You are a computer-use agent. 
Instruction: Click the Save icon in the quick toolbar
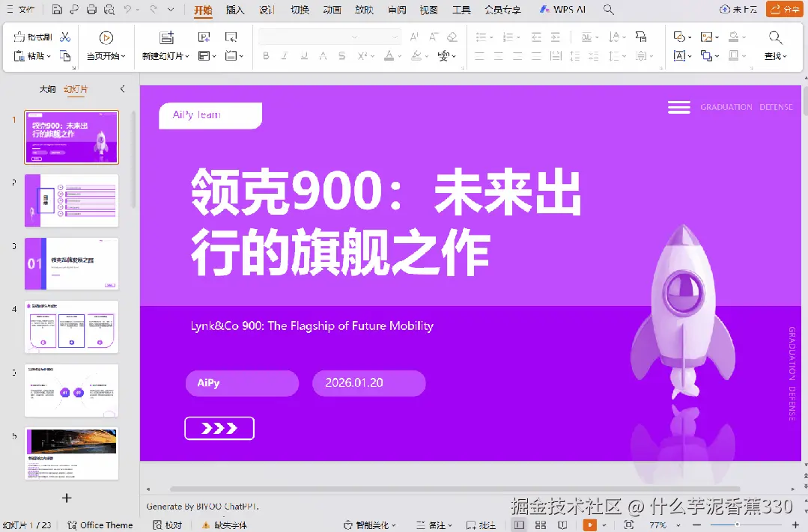pyautogui.click(x=57, y=9)
